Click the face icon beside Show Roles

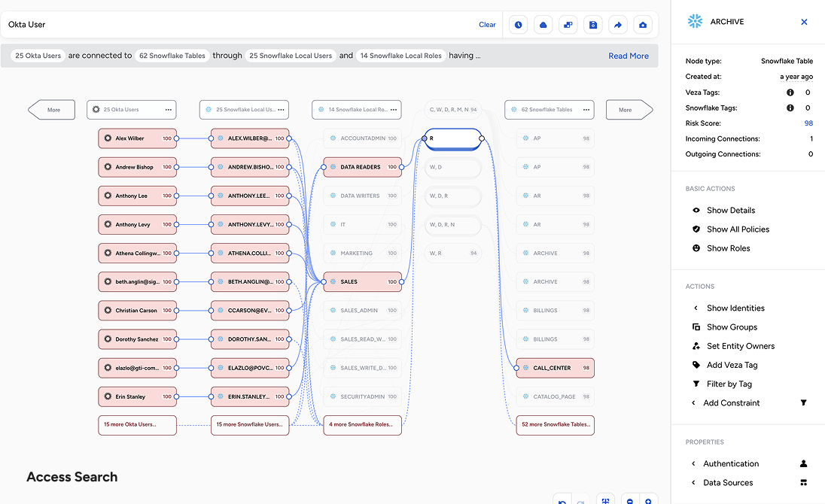point(696,248)
